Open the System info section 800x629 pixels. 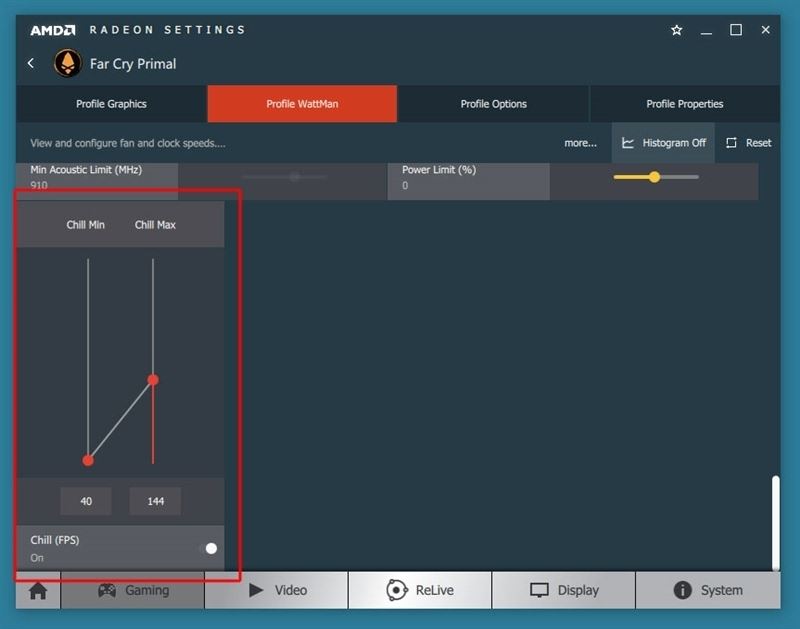pyautogui.click(x=708, y=590)
